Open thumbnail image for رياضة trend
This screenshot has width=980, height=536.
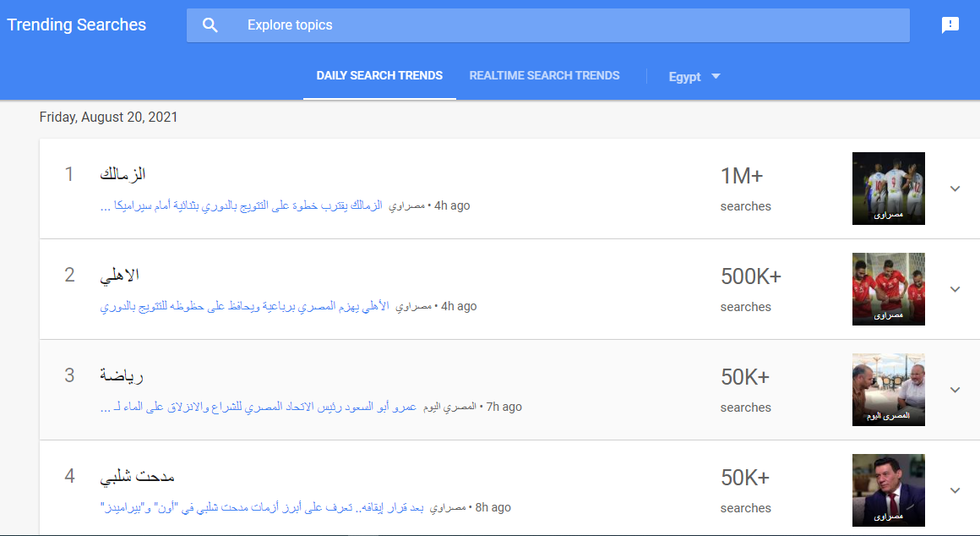pyautogui.click(x=888, y=390)
